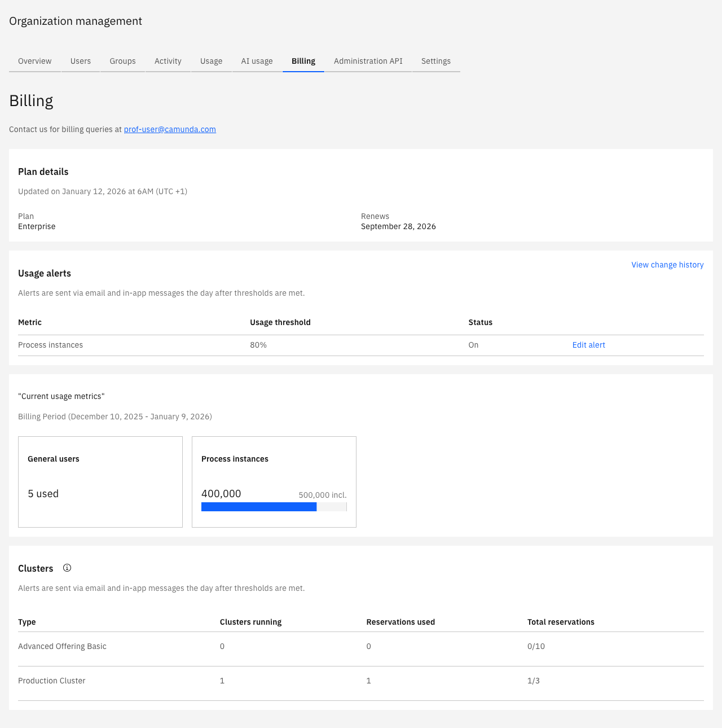Image resolution: width=722 pixels, height=728 pixels.
Task: Click the 'Advanced Offering Basic' row label
Action: pyautogui.click(x=62, y=646)
